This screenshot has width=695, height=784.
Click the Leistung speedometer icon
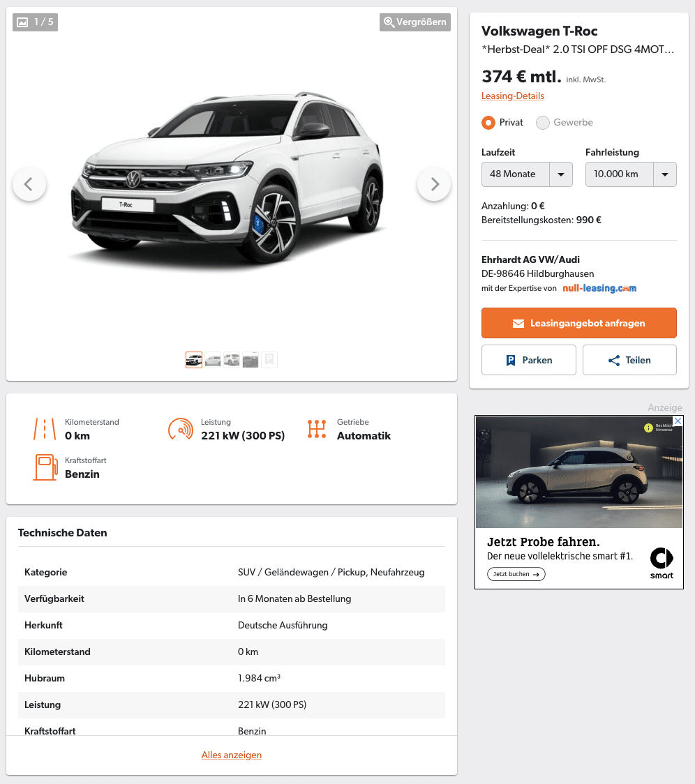point(181,429)
